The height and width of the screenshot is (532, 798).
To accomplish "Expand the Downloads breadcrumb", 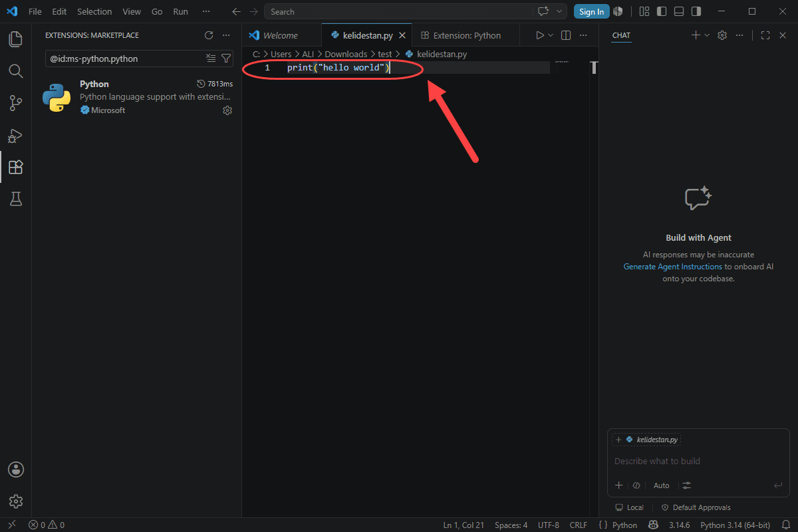I will 346,54.
